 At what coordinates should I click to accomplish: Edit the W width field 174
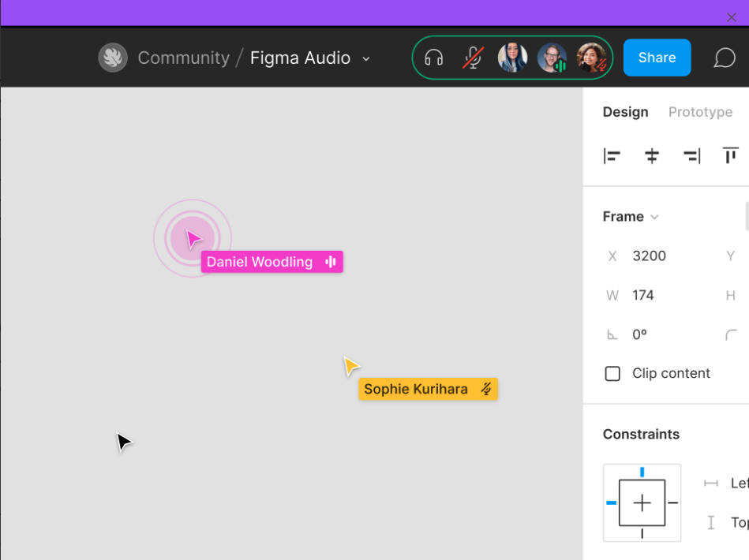643,296
